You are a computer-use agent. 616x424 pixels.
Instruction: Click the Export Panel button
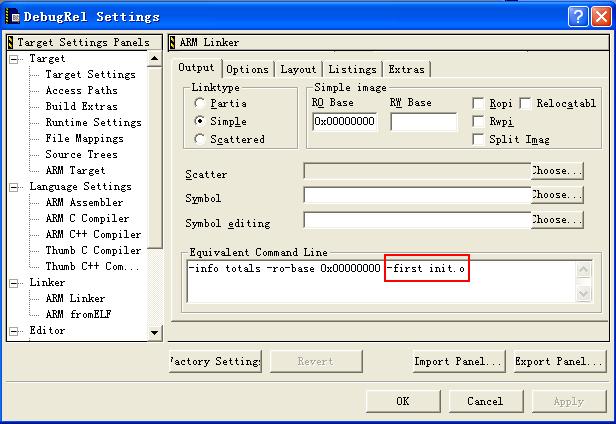tap(560, 361)
